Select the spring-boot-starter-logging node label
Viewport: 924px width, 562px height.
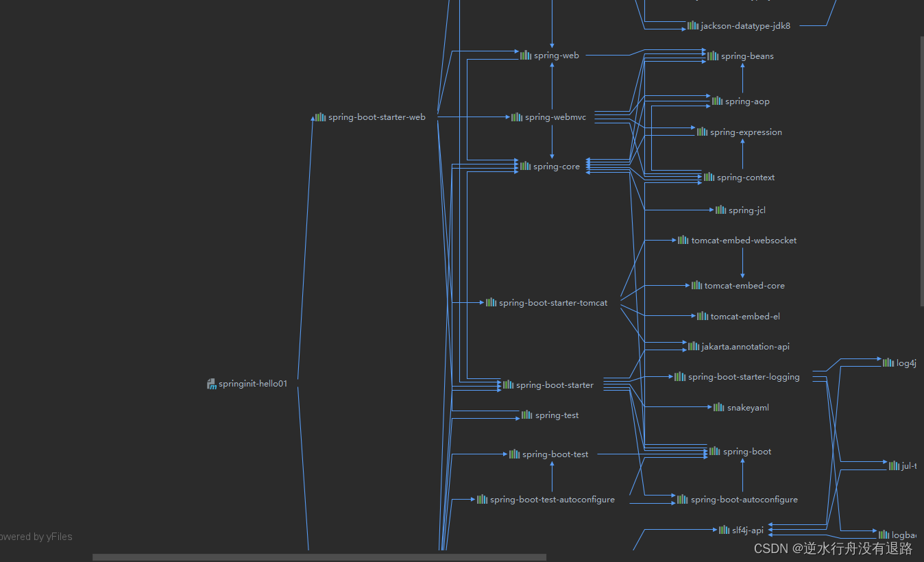pyautogui.click(x=744, y=377)
